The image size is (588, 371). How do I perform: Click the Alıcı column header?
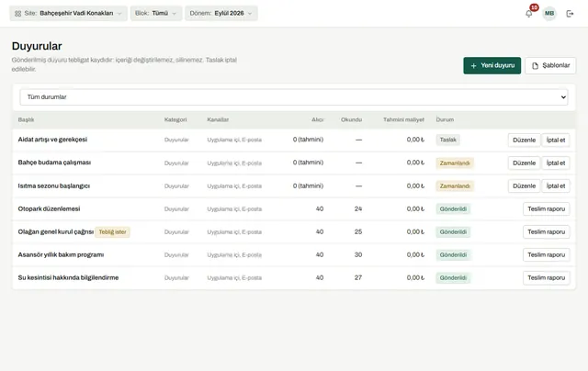(317, 119)
